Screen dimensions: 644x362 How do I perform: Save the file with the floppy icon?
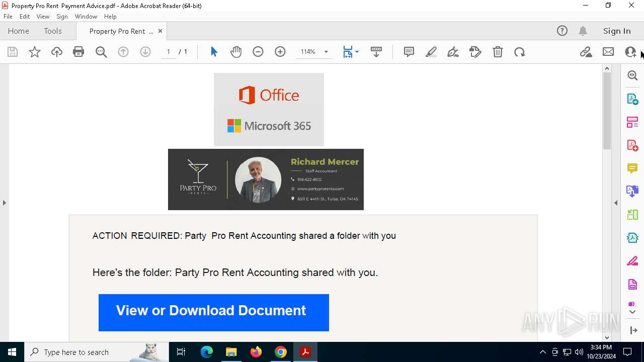[13, 52]
